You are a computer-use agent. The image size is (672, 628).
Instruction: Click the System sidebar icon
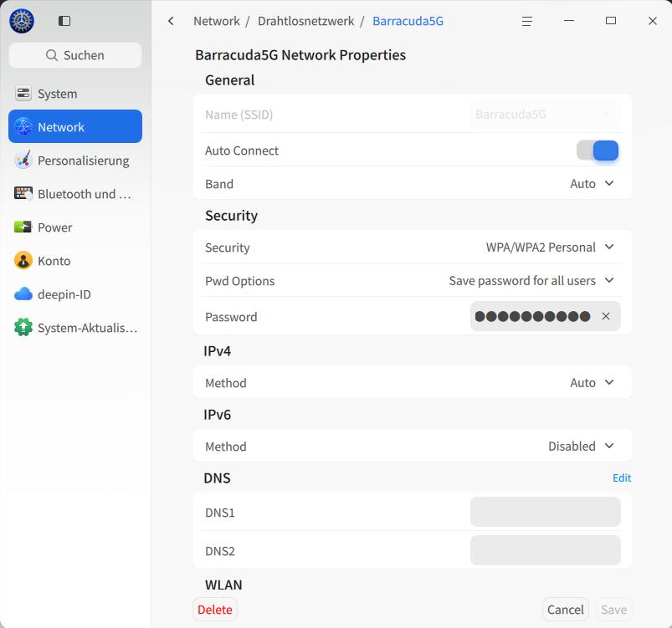click(x=23, y=93)
